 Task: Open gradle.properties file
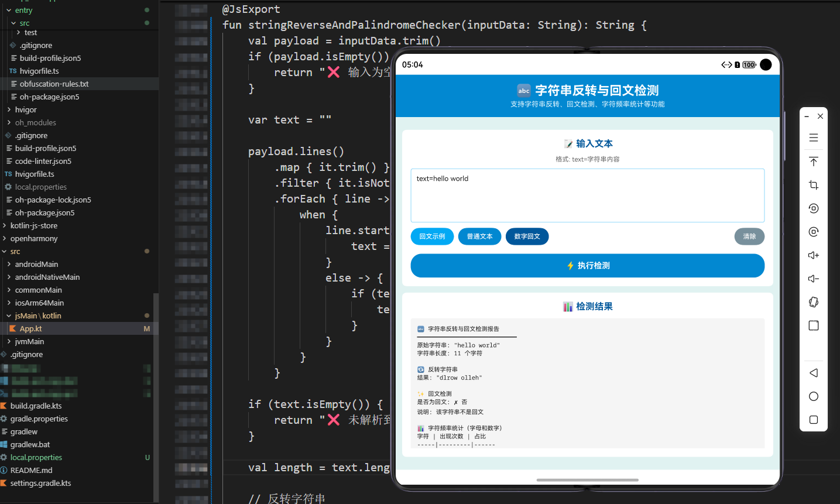39,419
